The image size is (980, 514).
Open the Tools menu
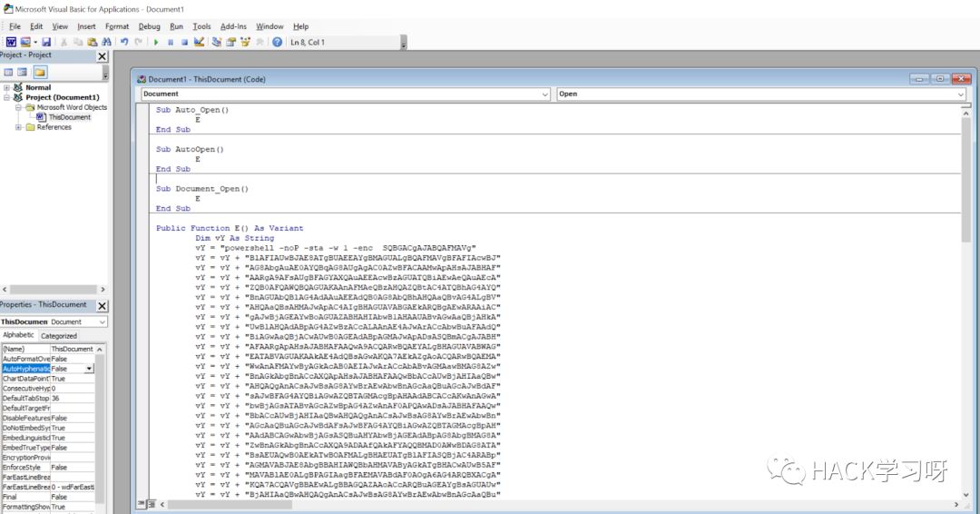click(x=201, y=26)
